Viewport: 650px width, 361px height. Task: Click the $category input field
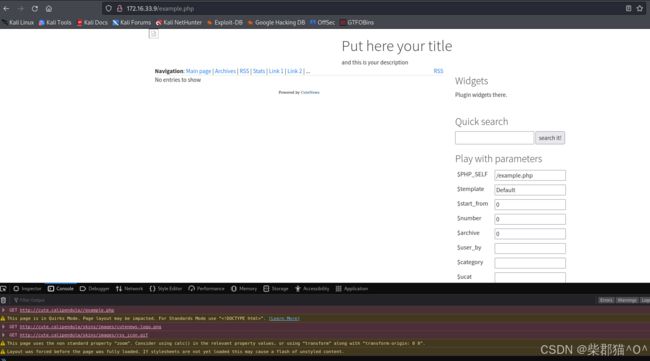530,263
